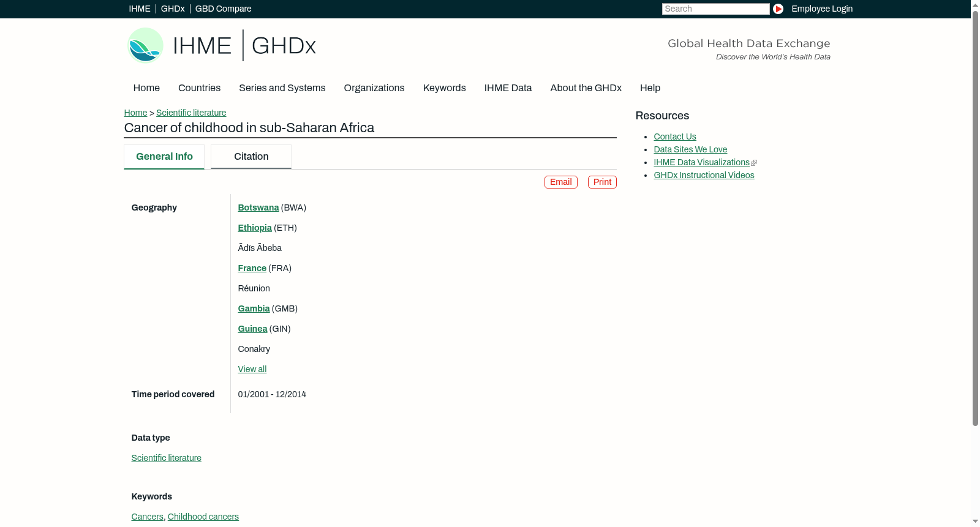Viewport: 980px width, 527px height.
Task: Open GHDx link in top bar
Action: 173,9
